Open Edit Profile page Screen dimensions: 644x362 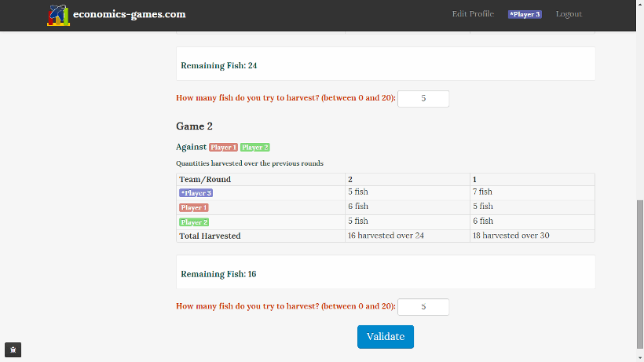473,14
